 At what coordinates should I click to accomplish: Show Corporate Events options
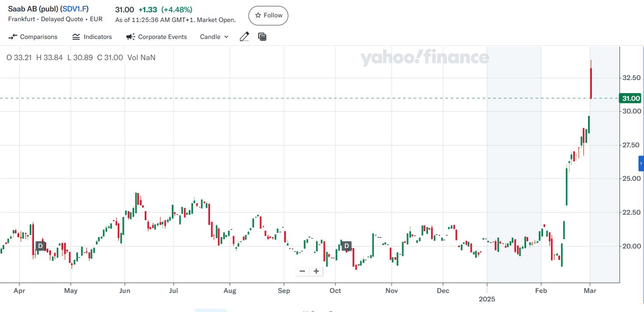tap(156, 37)
